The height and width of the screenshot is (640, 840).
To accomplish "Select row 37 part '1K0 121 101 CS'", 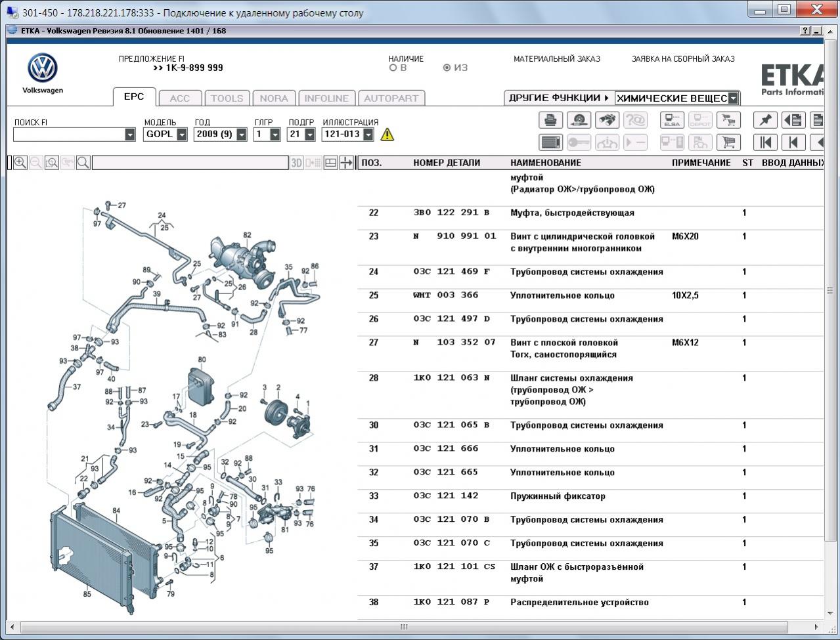I will tap(454, 567).
